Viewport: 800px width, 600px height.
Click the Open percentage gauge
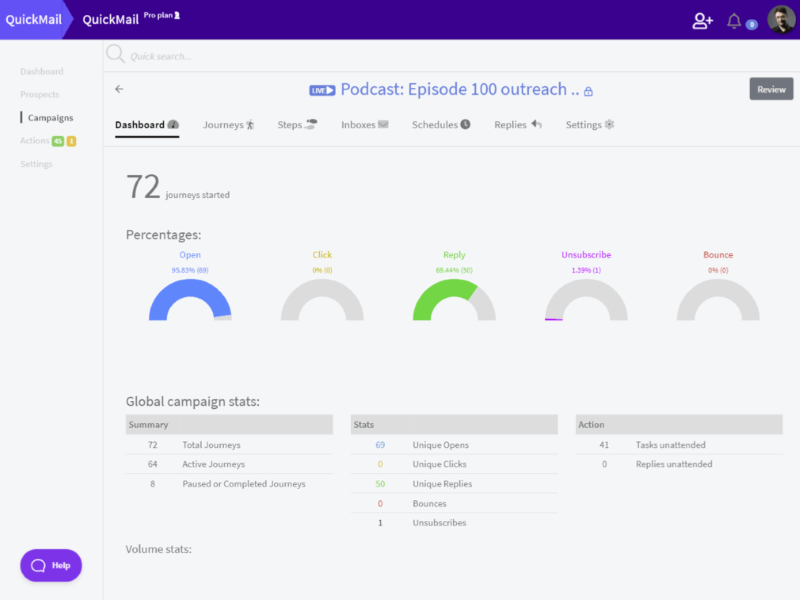(190, 300)
